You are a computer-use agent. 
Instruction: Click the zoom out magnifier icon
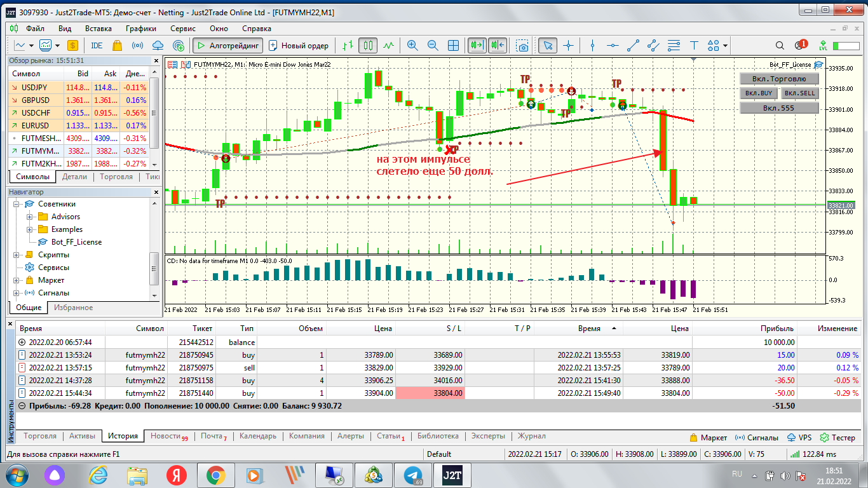point(433,45)
